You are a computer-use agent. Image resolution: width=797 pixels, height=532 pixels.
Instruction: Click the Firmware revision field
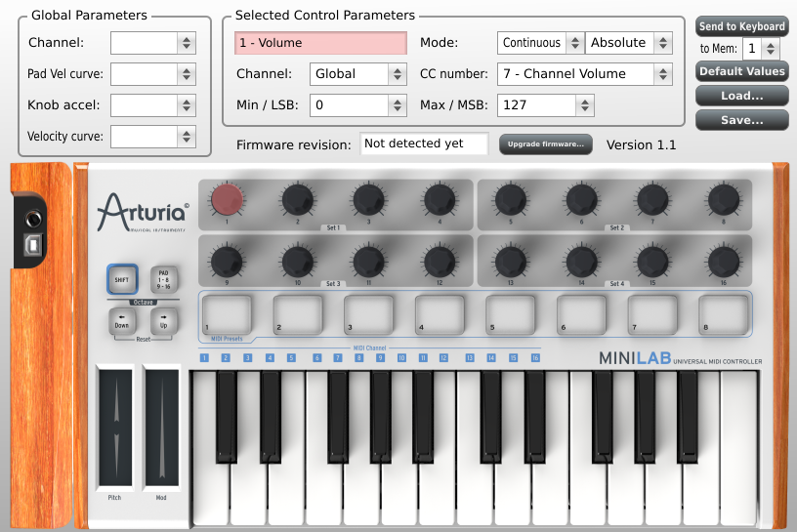pyautogui.click(x=424, y=143)
